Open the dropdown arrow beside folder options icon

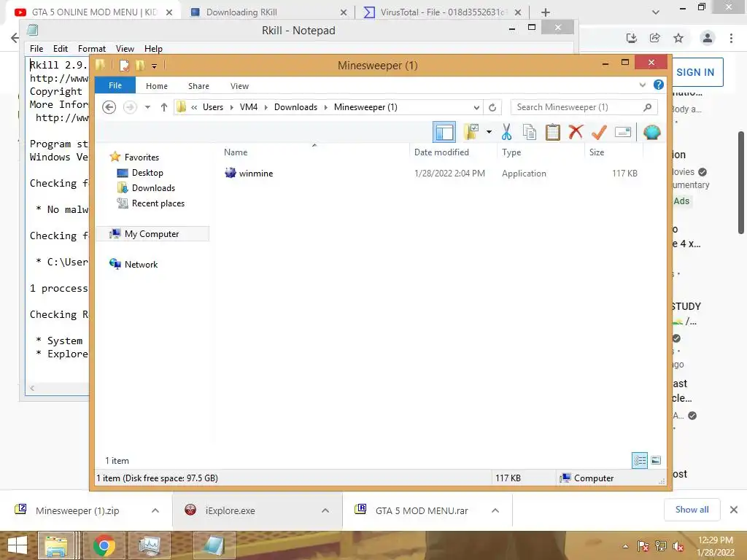coord(489,132)
